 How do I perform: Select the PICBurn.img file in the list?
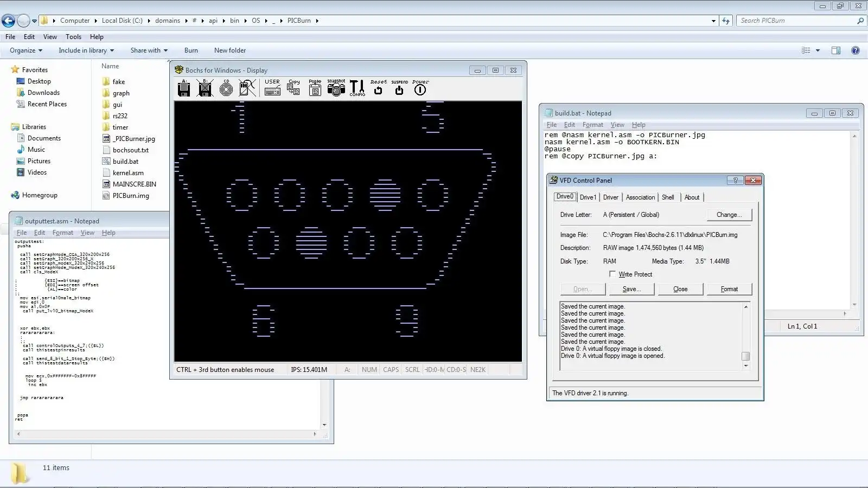[x=131, y=196]
